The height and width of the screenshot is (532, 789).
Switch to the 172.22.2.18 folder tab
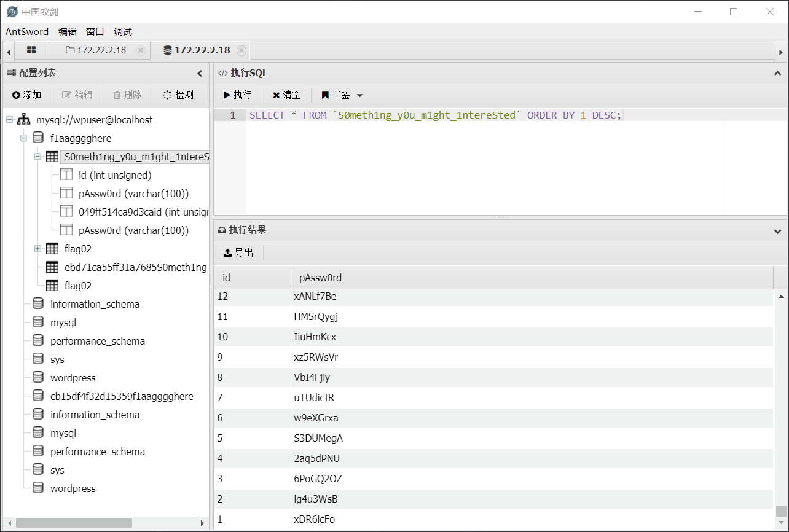[x=96, y=50]
